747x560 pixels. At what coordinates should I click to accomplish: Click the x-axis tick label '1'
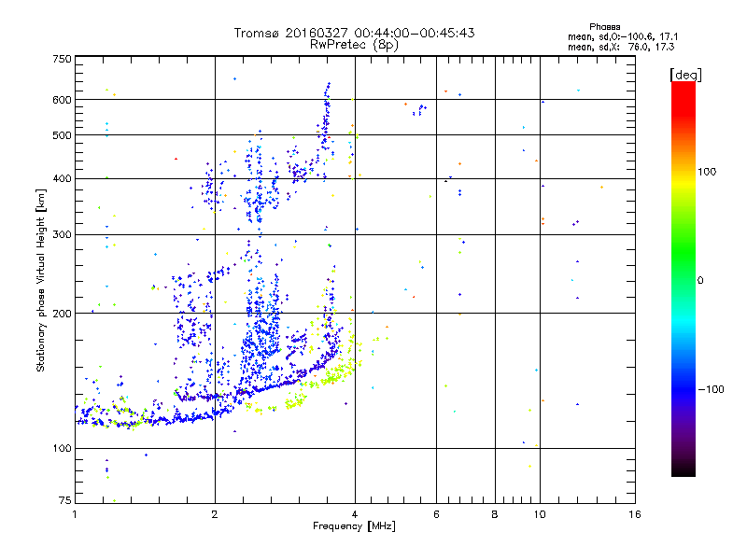tap(75, 514)
